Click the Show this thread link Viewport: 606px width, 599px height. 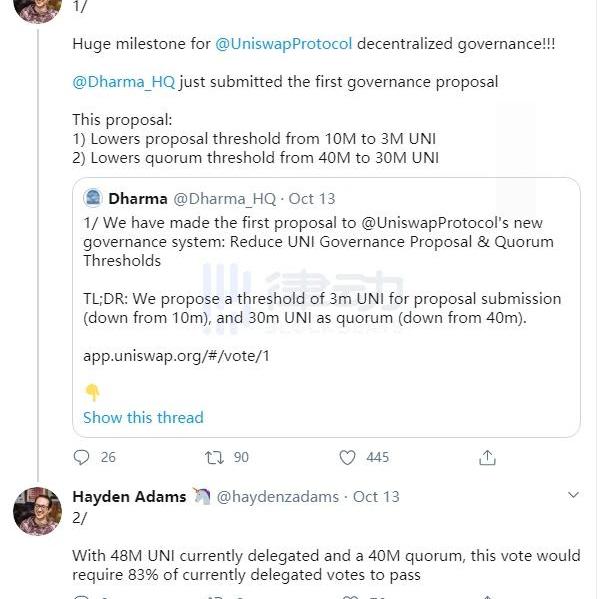coord(143,417)
